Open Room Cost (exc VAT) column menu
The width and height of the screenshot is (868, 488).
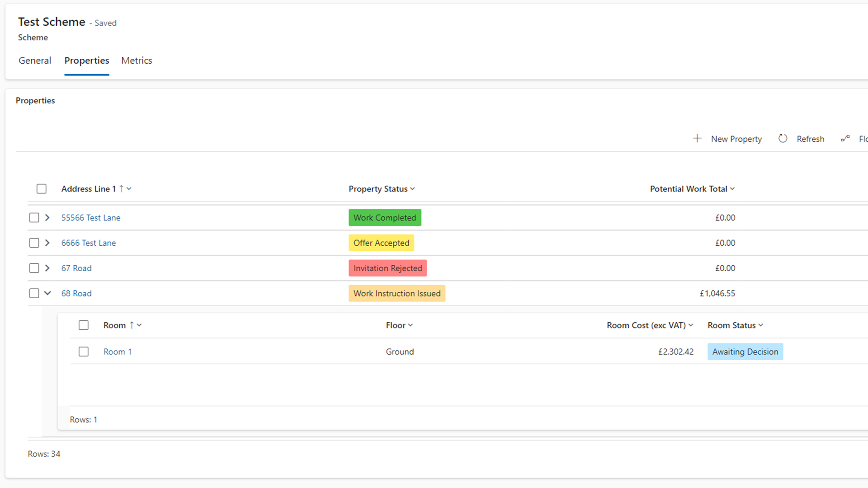pyautogui.click(x=691, y=325)
